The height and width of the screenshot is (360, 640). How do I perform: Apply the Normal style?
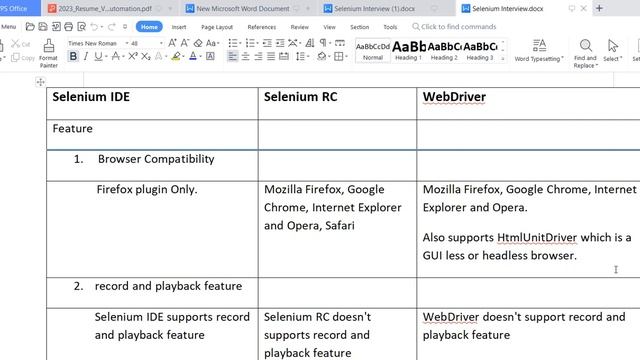click(x=373, y=51)
